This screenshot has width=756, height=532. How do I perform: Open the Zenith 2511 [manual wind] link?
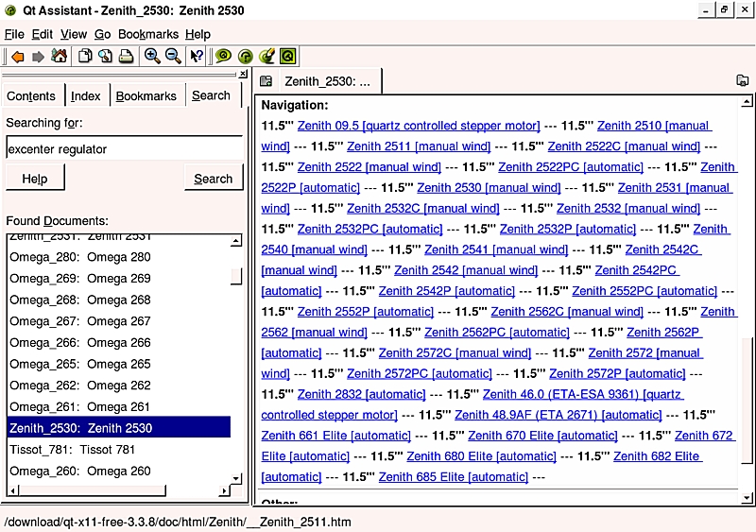419,146
